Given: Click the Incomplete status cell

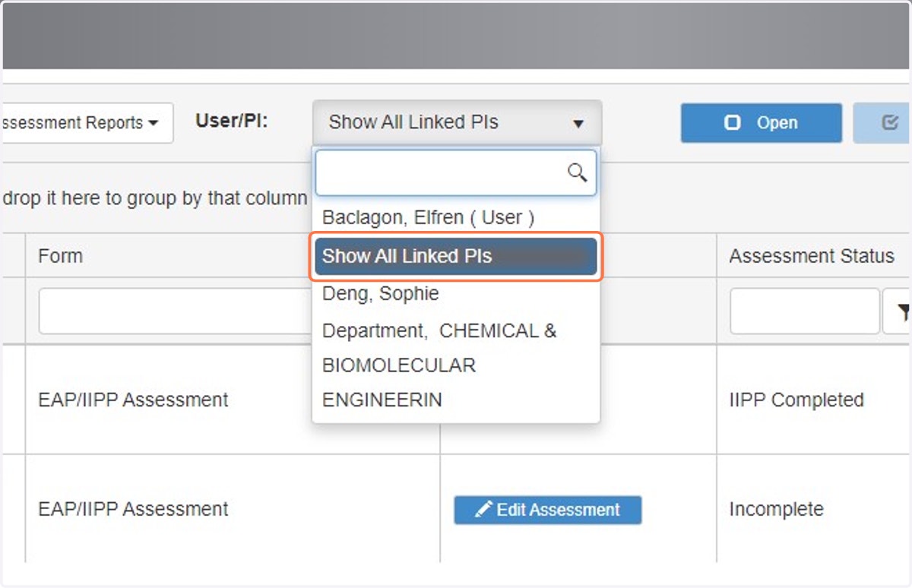Looking at the screenshot, I should pos(777,509).
